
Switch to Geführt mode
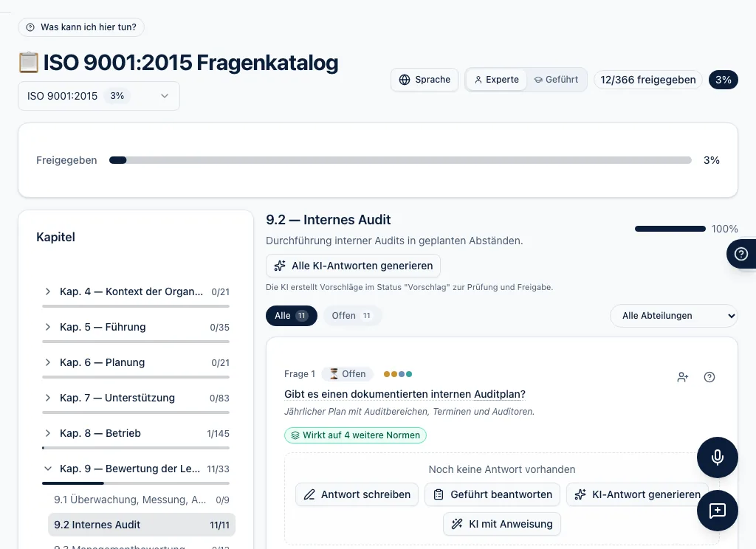tap(557, 80)
